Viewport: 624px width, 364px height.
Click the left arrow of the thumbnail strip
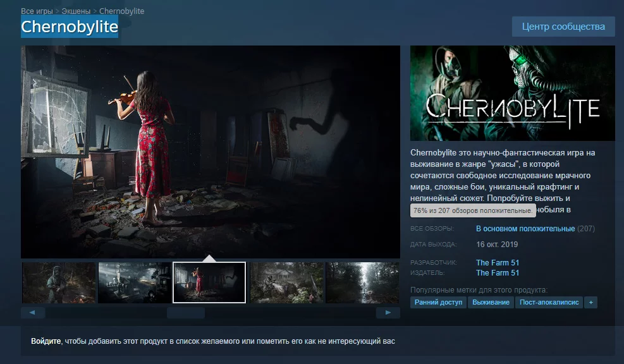click(33, 313)
